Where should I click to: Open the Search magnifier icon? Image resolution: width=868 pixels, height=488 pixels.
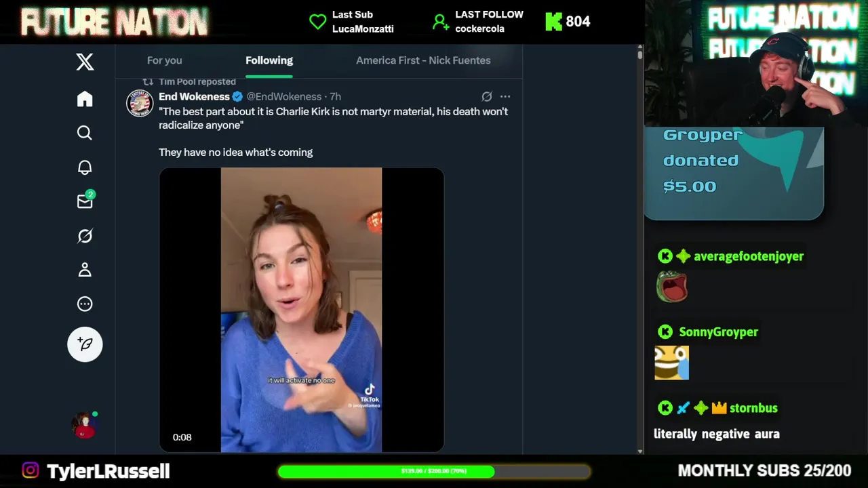pyautogui.click(x=85, y=133)
